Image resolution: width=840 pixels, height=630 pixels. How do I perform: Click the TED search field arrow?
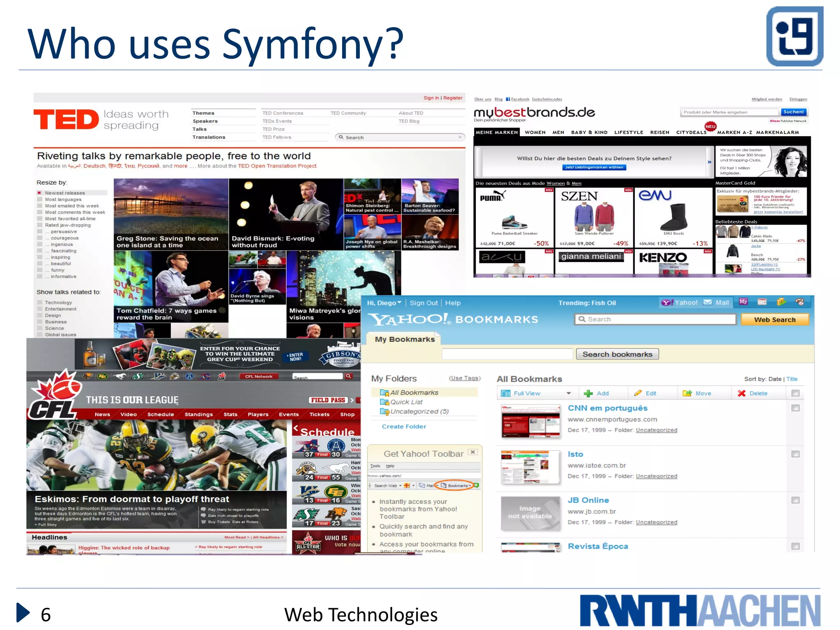(x=460, y=137)
